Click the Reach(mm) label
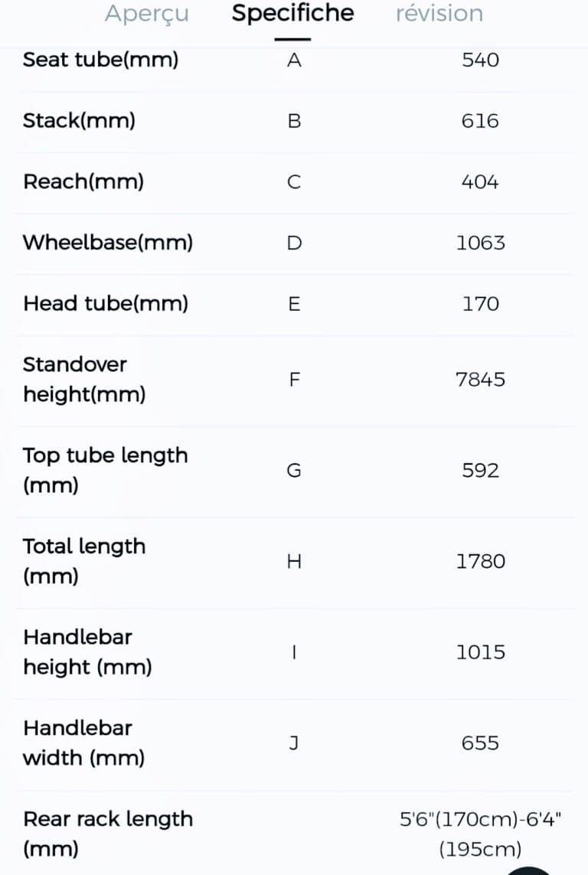Viewport: 588px width, 875px height. click(x=83, y=182)
